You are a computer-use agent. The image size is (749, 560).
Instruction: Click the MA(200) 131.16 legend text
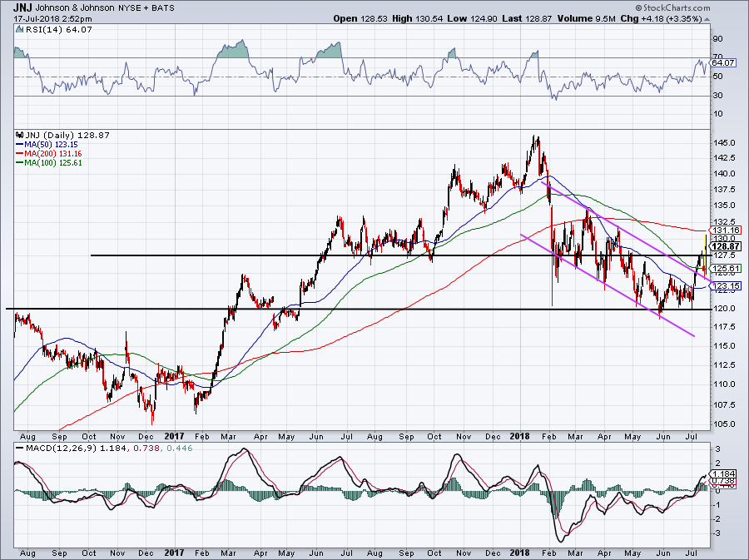(53, 154)
